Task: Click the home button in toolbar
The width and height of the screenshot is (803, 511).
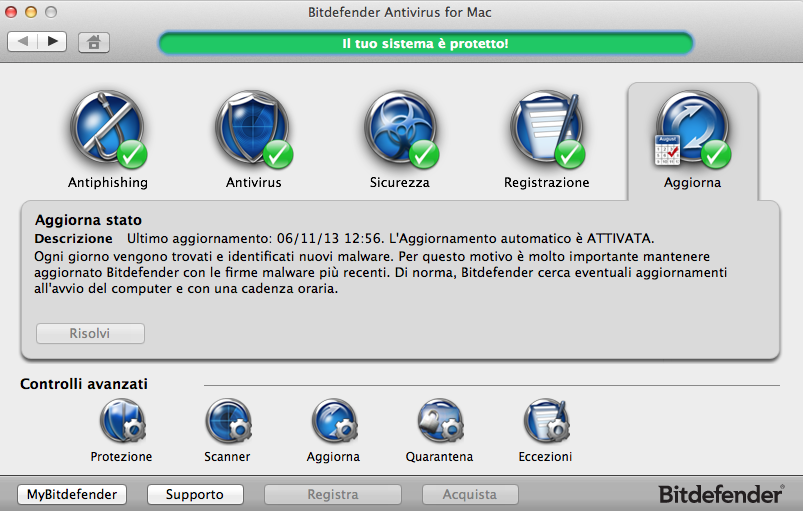Action: [x=94, y=42]
